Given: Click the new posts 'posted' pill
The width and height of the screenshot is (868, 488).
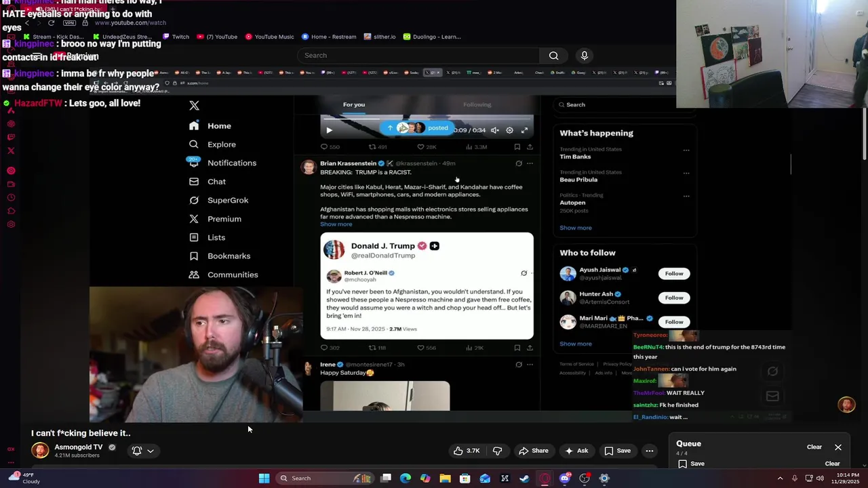Looking at the screenshot, I should coord(416,127).
